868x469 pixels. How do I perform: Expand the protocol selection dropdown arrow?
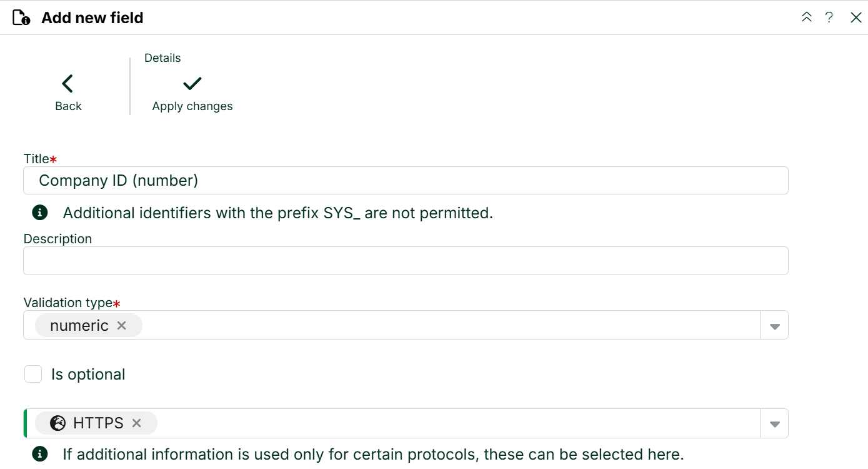[774, 424]
